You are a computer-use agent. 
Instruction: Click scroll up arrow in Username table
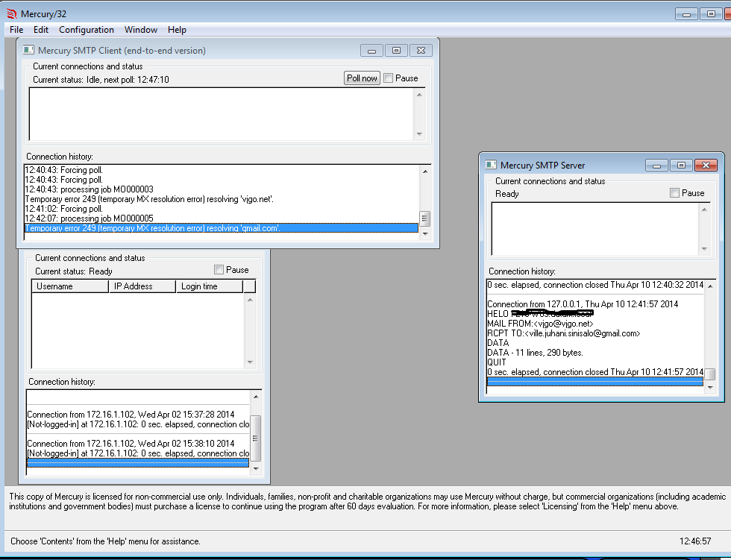[250, 300]
